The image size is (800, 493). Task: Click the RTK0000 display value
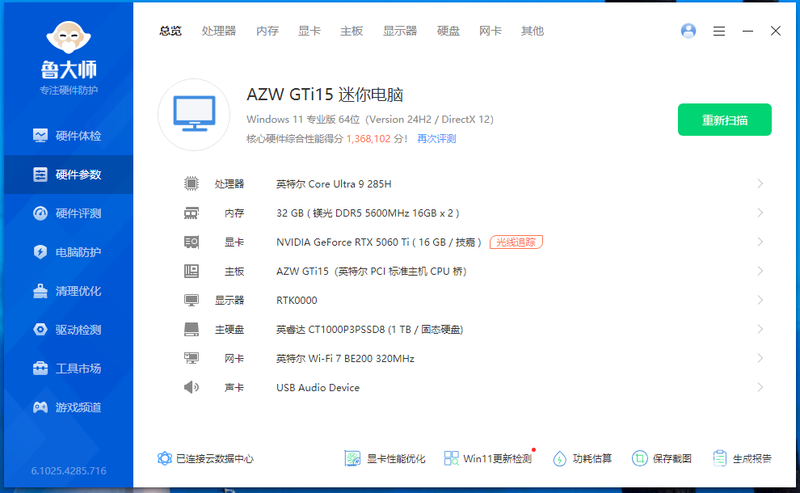coord(296,301)
